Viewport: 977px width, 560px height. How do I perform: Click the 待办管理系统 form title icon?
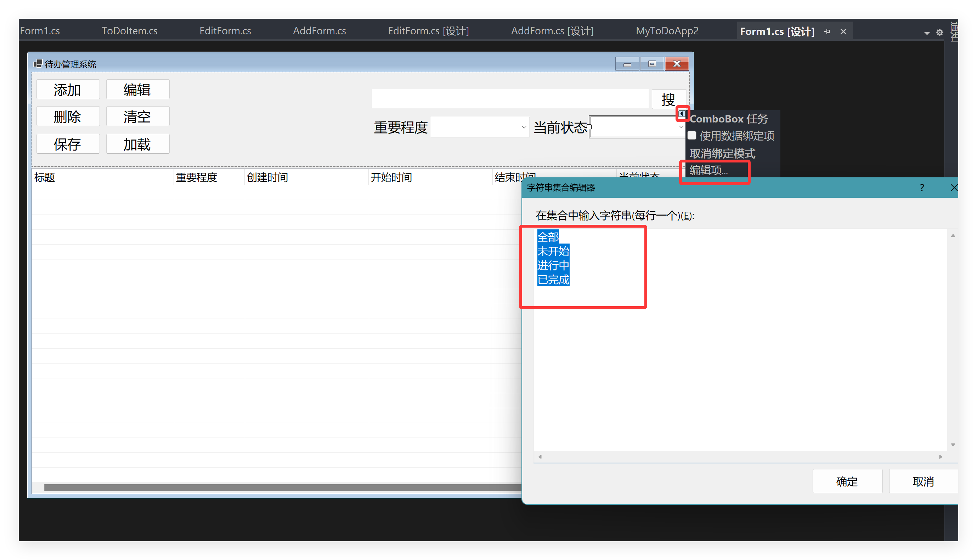click(x=38, y=63)
